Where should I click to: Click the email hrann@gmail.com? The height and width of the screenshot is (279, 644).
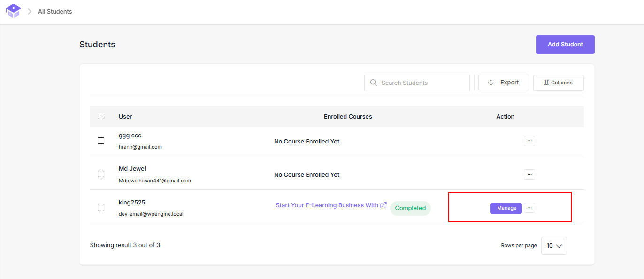pos(140,147)
